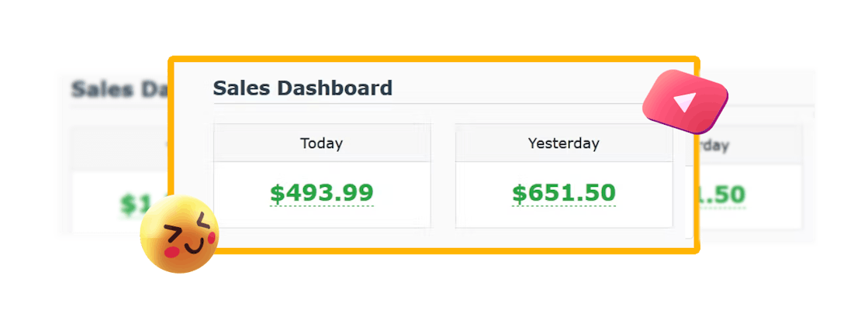Image resolution: width=868 pixels, height=310 pixels.
Task: Open the $651.50 Yesterday sales amount
Action: pyautogui.click(x=563, y=193)
